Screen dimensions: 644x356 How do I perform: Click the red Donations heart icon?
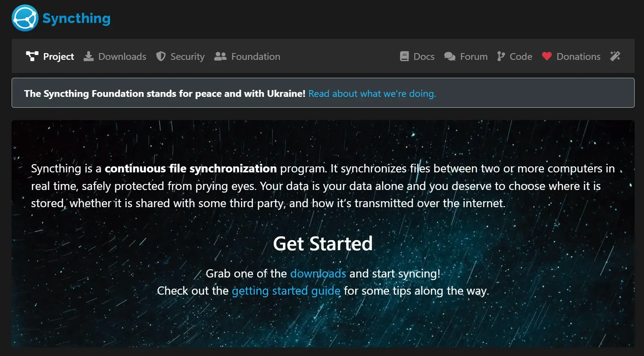tap(547, 56)
